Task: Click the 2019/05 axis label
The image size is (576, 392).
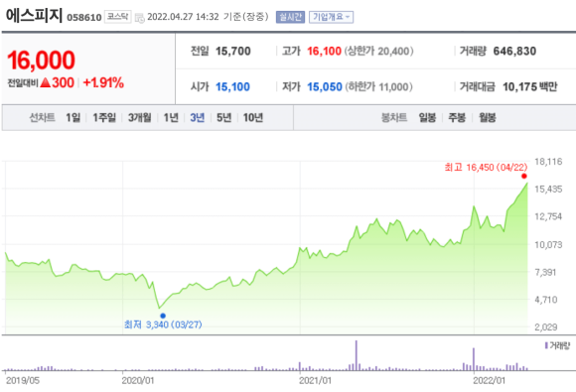Action: click(x=23, y=380)
